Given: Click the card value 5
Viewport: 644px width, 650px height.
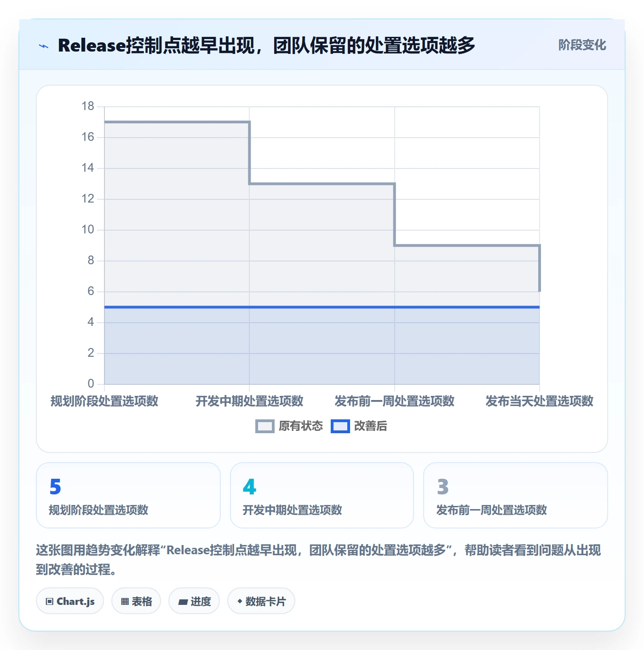Looking at the screenshot, I should pyautogui.click(x=55, y=487).
